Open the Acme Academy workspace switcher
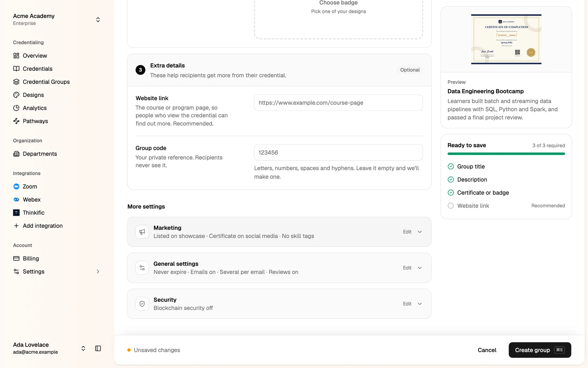 coord(57,20)
